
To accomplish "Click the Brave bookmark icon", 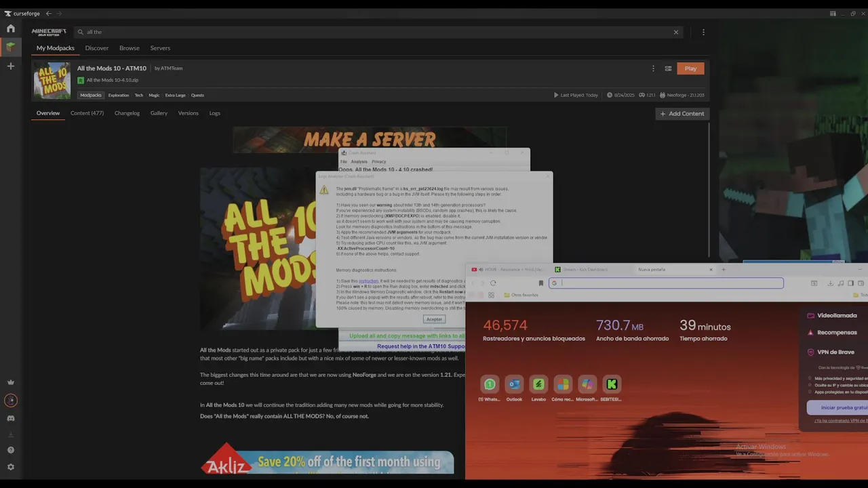I will pyautogui.click(x=540, y=283).
